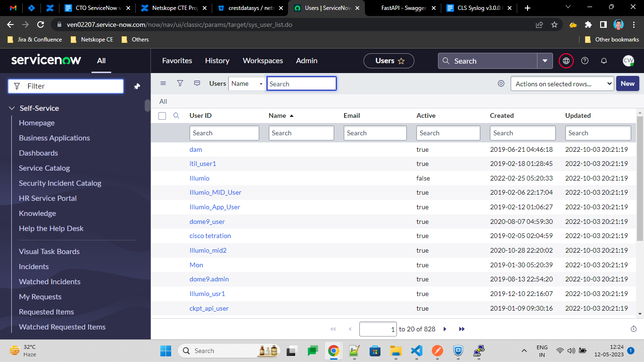Viewport: 644px width, 362px height.
Task: Pin the navigation panel
Action: click(137, 86)
